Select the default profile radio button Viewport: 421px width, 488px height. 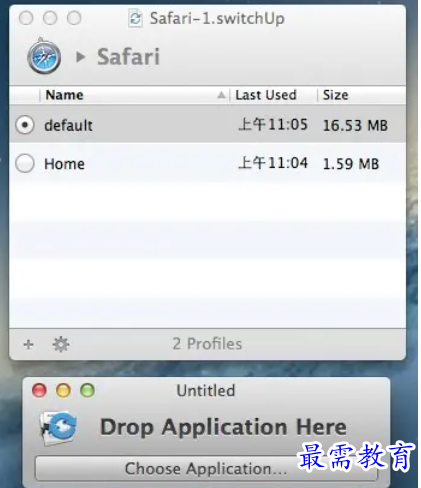tap(25, 125)
